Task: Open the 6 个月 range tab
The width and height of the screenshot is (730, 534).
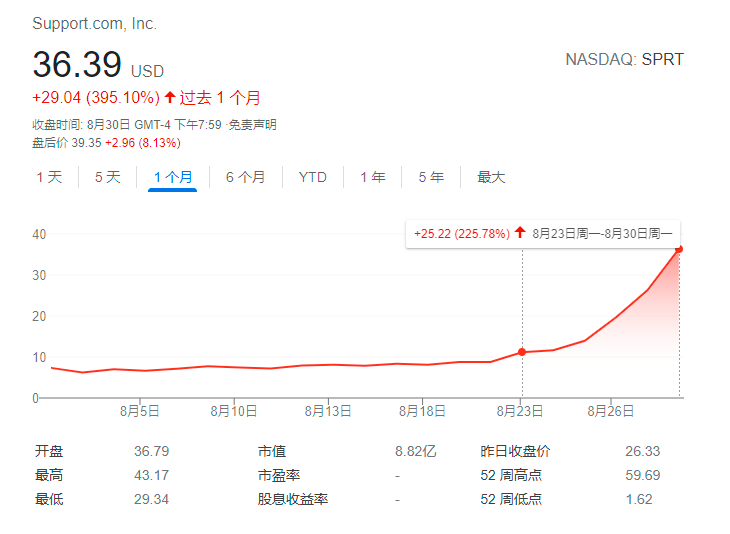Action: pos(245,177)
